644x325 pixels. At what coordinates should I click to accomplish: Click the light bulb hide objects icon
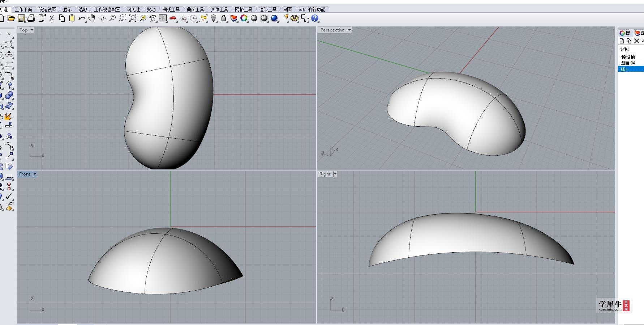214,18
